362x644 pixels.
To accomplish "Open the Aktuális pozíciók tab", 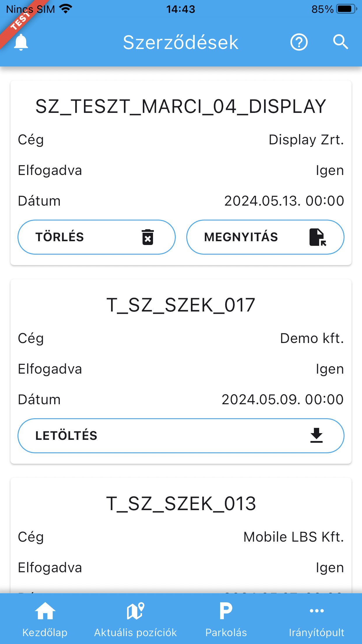I will tap(136, 632).
